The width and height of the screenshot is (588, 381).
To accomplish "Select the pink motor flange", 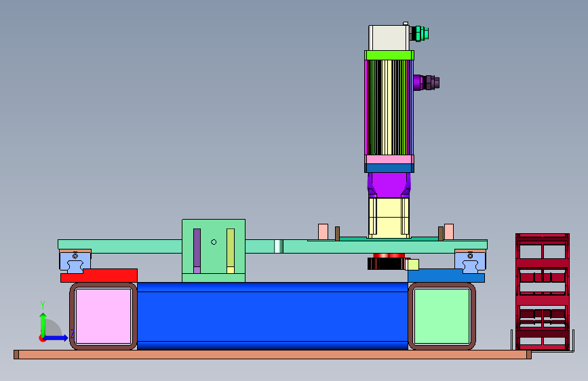I will [x=389, y=159].
